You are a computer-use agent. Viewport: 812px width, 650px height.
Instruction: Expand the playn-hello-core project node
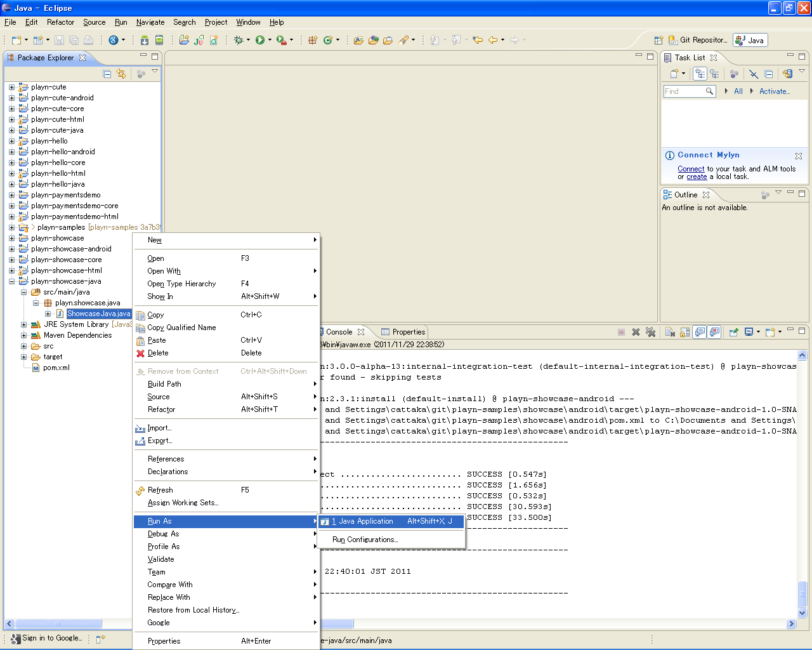(11, 163)
